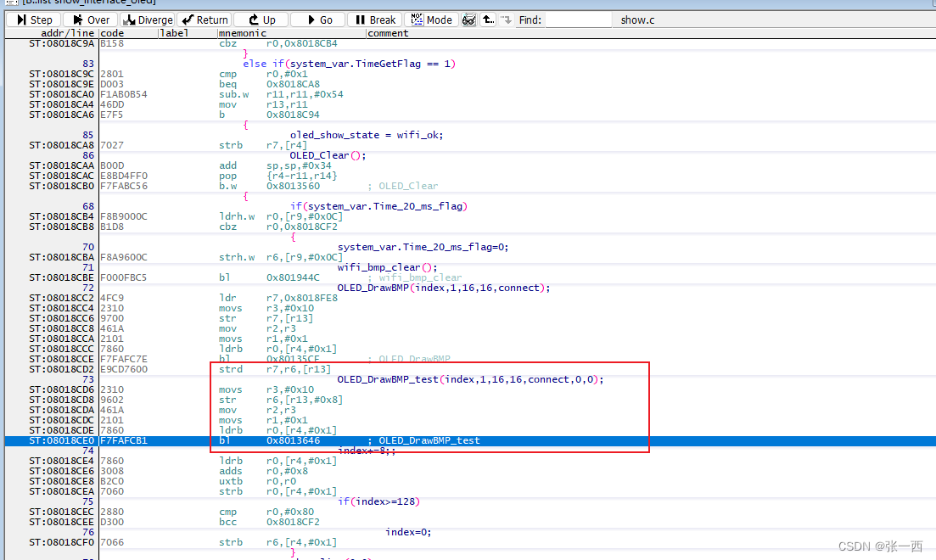
Task: Select the add sp,sp,#0x34 row
Action: pyautogui.click(x=470, y=165)
